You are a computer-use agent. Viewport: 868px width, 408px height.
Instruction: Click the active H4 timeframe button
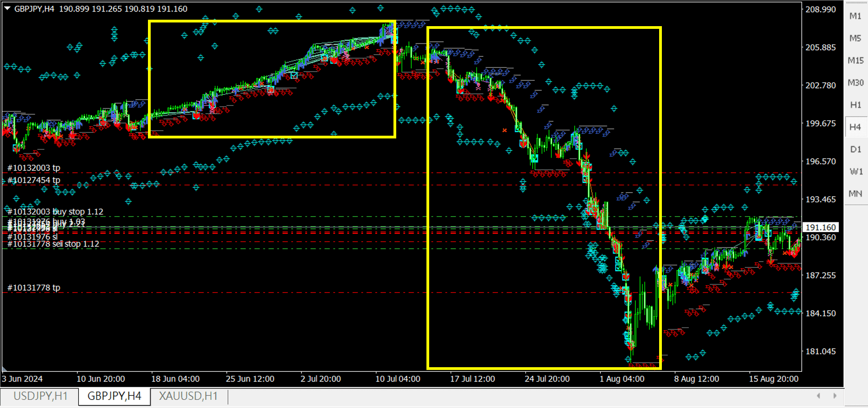[x=855, y=127]
